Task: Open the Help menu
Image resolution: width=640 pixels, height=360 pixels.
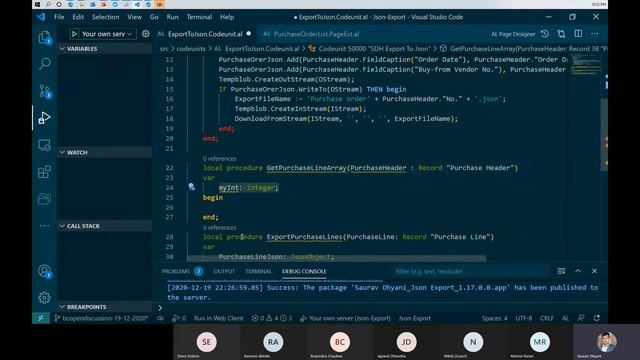Action: click(227, 17)
